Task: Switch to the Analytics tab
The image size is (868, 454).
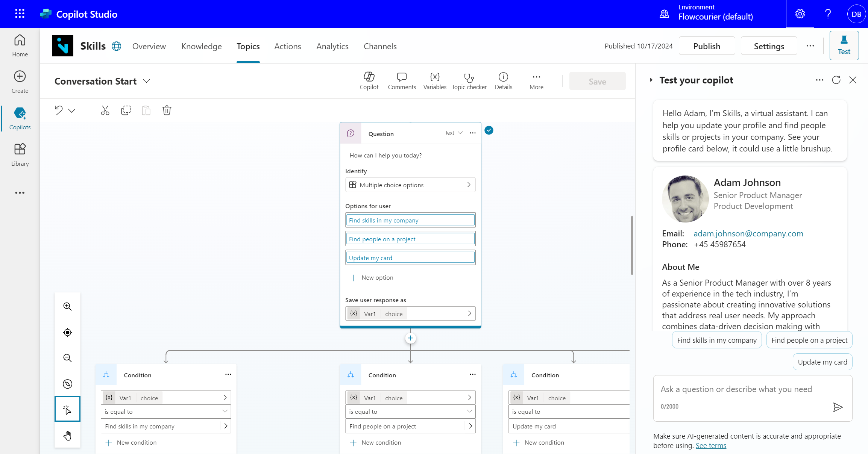Action: point(332,46)
